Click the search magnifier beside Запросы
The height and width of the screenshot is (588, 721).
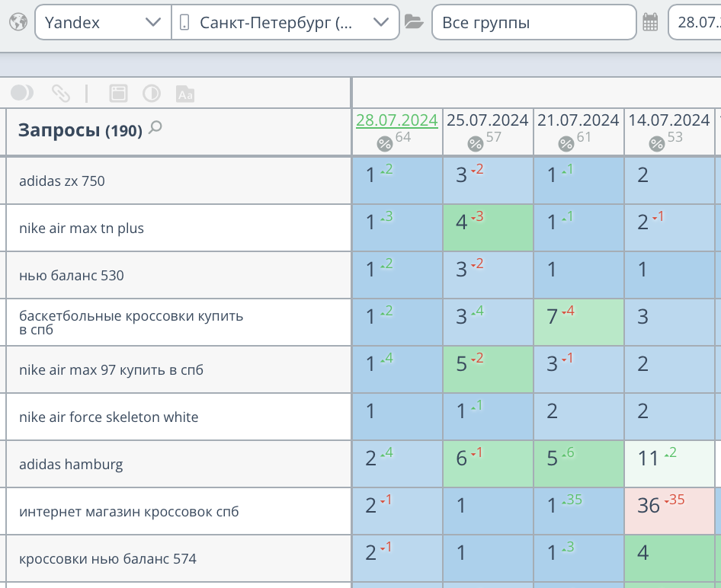155,128
